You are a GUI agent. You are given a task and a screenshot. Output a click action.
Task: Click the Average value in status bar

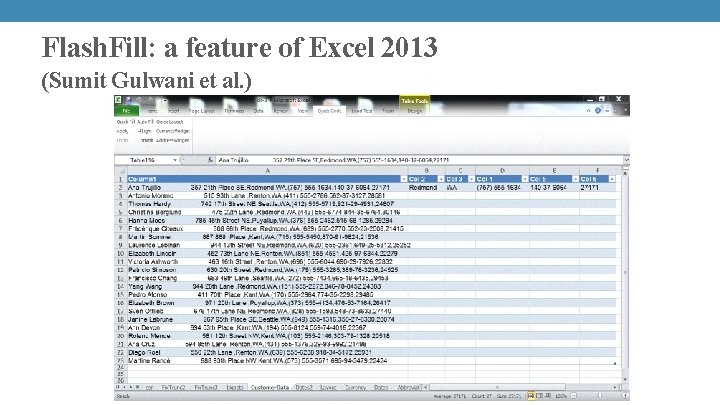(450, 396)
